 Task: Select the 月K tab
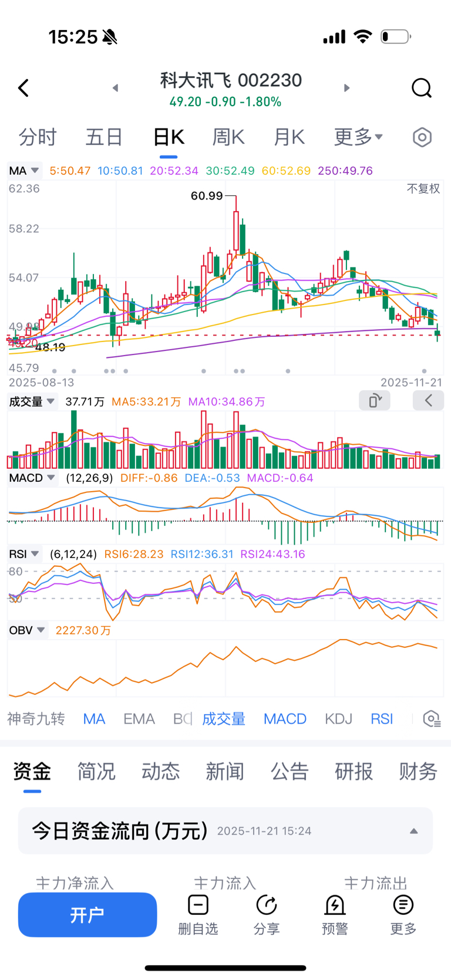pyautogui.click(x=290, y=137)
